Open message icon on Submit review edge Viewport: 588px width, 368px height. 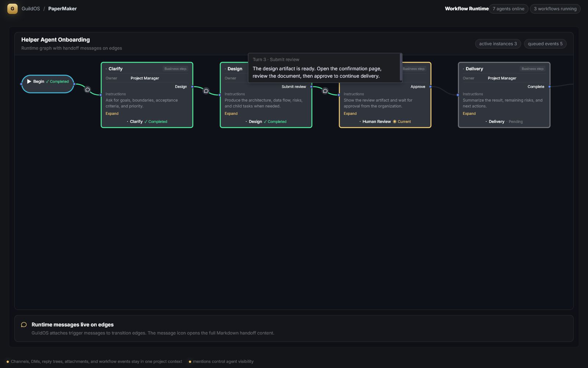point(325,91)
